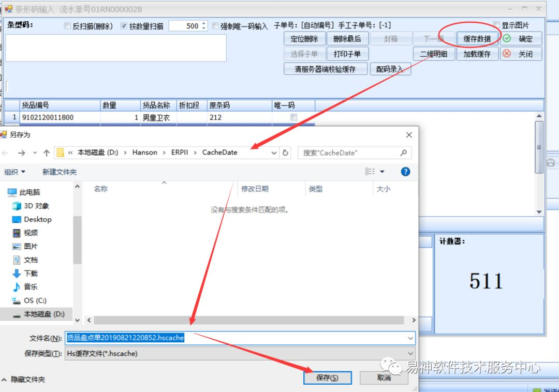
Task: Open the 组织 menu dropdown
Action: tap(15, 172)
